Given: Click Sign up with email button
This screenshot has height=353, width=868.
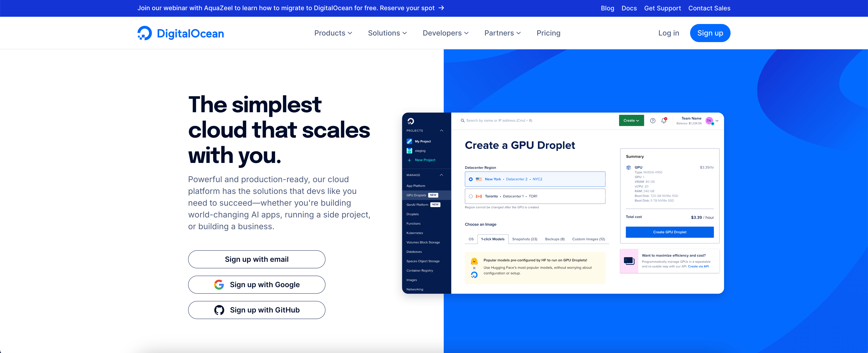Looking at the screenshot, I should pos(256,259).
